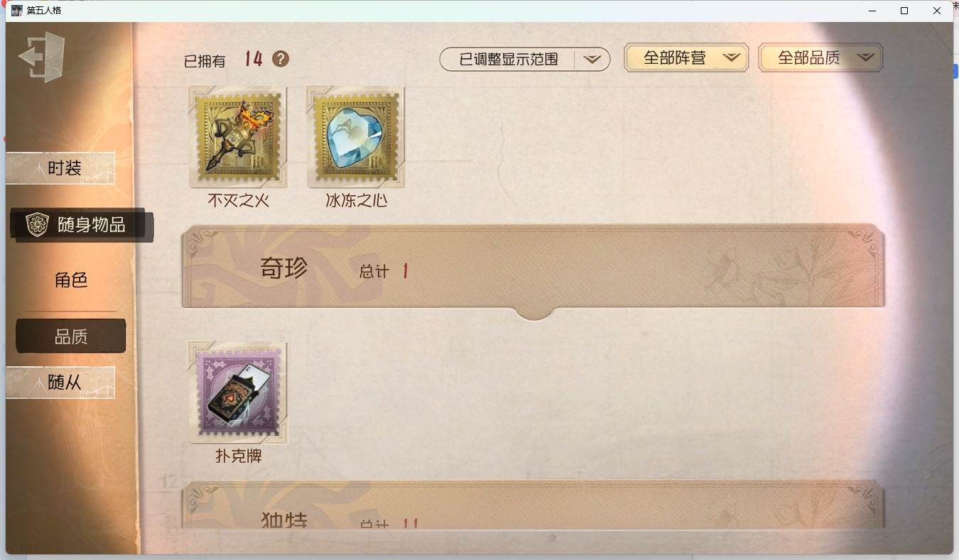
Task: Switch to the 时装 tab
Action: point(60,168)
